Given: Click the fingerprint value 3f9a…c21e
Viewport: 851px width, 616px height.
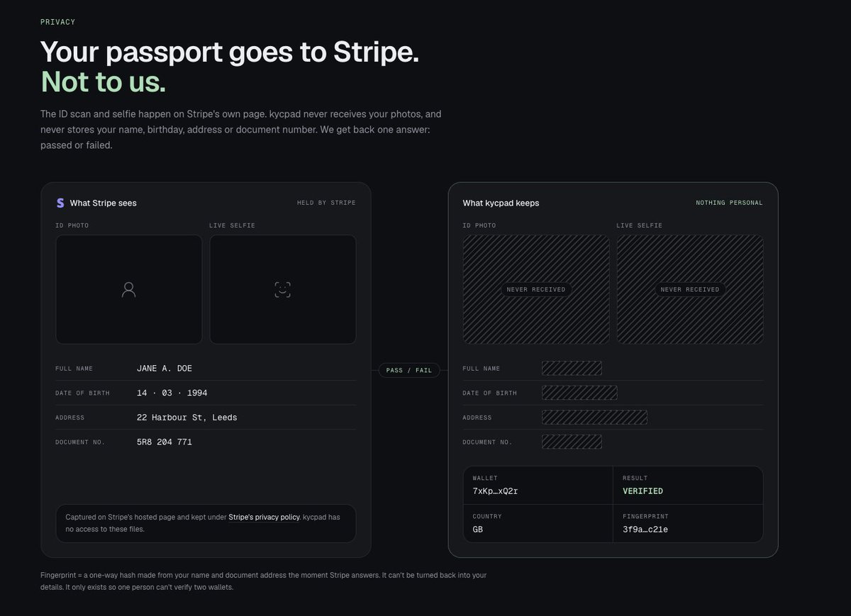Looking at the screenshot, I should tap(645, 530).
